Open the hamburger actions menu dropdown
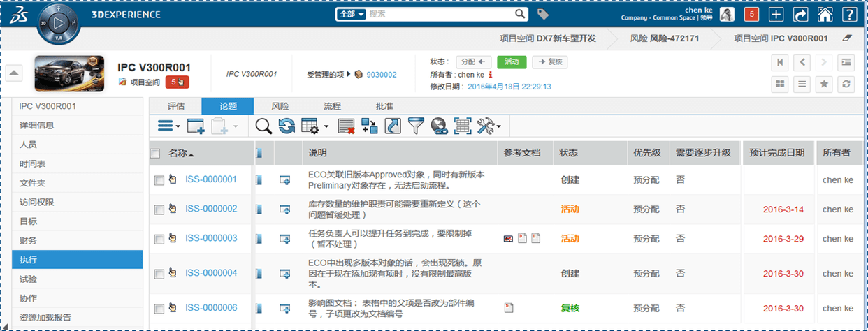Image resolution: width=868 pixels, height=331 pixels. pyautogui.click(x=168, y=126)
